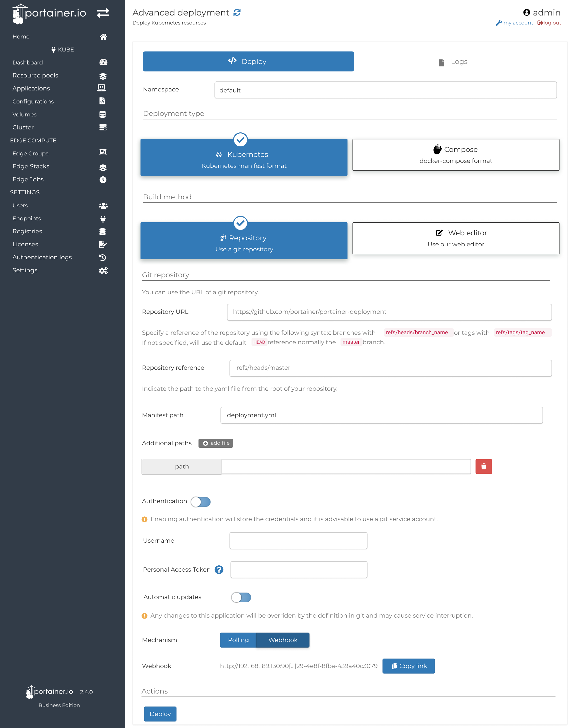Image resolution: width=575 pixels, height=728 pixels.
Task: Click the Edge Jobs clock icon
Action: coord(103,180)
